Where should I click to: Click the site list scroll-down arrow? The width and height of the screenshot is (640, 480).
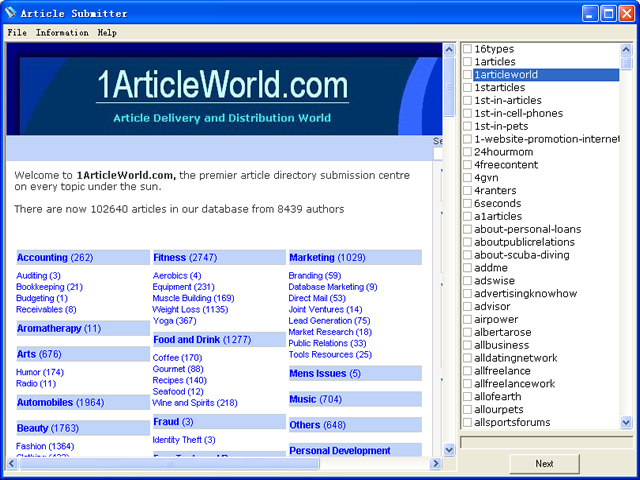626,422
